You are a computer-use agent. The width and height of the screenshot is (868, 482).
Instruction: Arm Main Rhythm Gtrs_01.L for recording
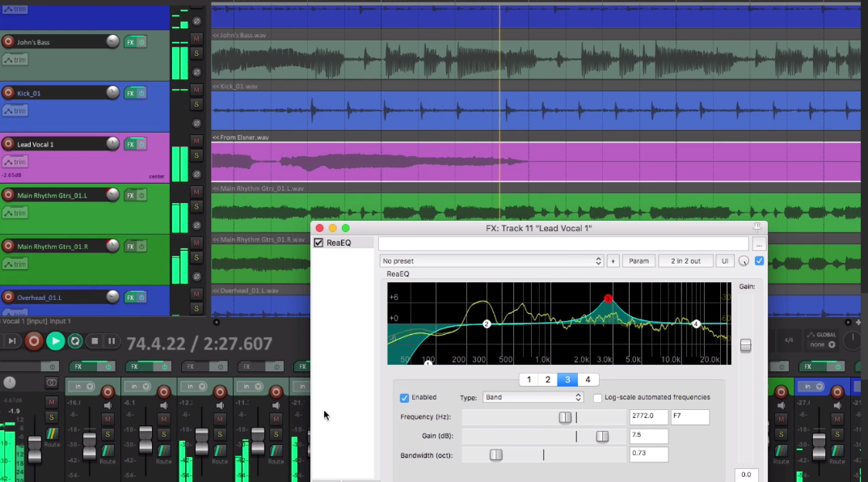tap(8, 195)
